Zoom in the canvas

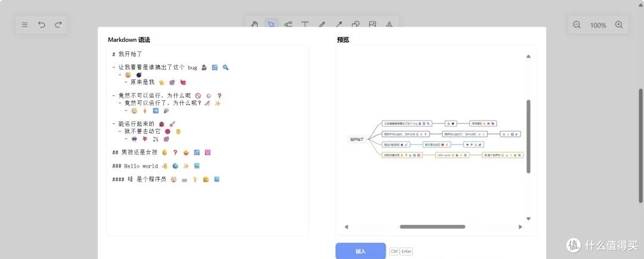[x=620, y=24]
